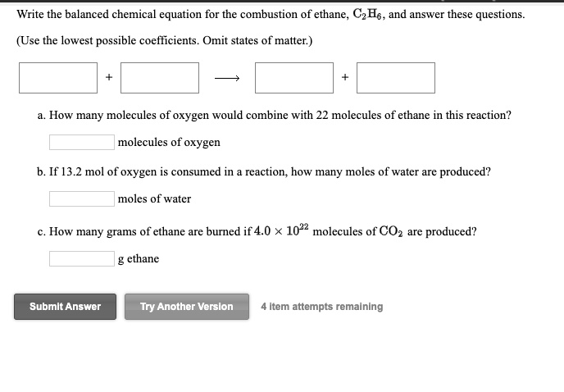564x392 pixels.
Task: Select the second product input box
Action: (x=396, y=78)
